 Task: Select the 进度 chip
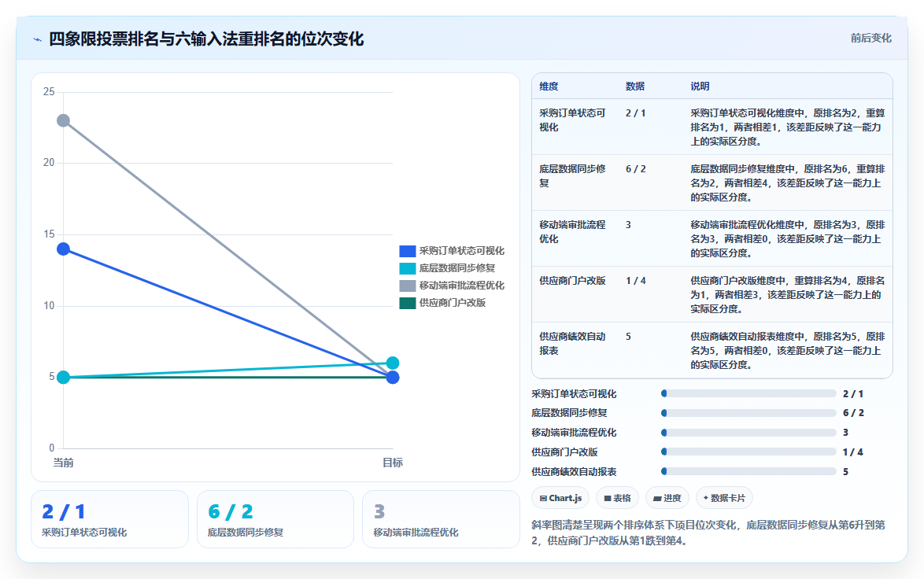(667, 498)
